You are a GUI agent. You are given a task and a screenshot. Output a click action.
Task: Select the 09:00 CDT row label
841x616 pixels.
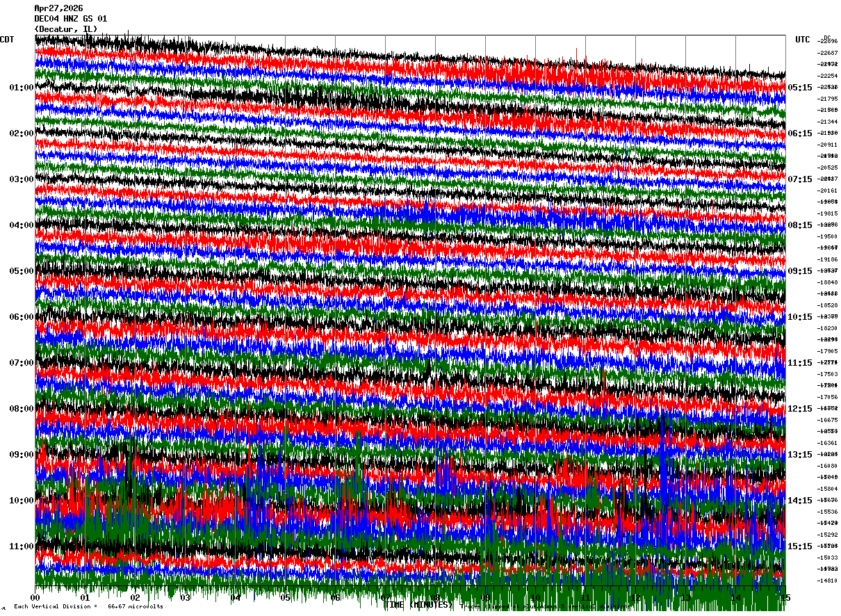[22, 455]
